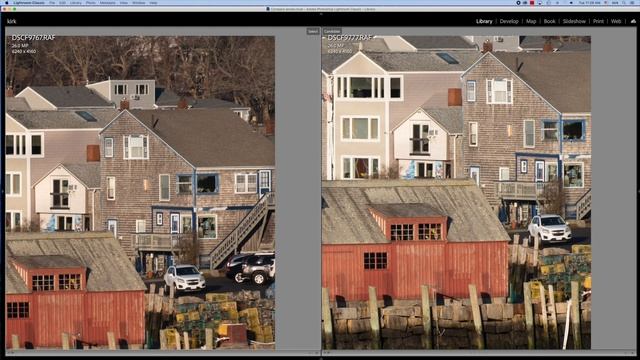Open the Help menu
The image size is (640, 360).
(153, 3)
